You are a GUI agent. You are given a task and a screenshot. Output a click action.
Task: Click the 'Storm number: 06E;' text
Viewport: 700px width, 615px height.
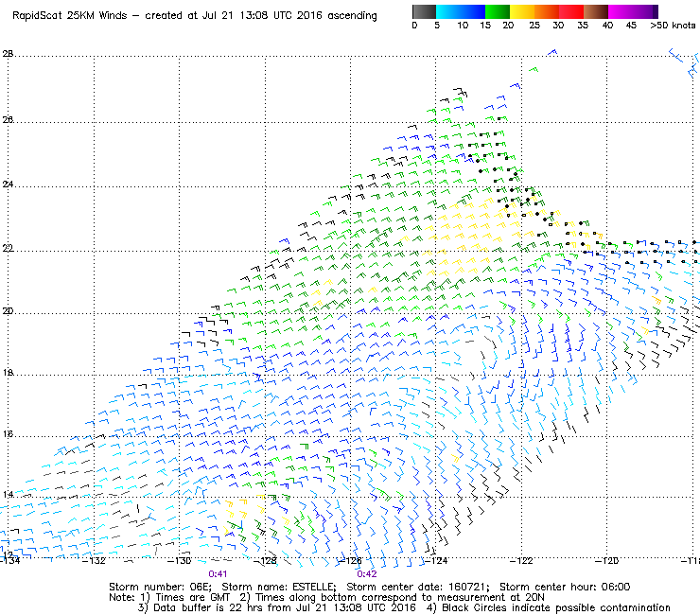tap(161, 587)
